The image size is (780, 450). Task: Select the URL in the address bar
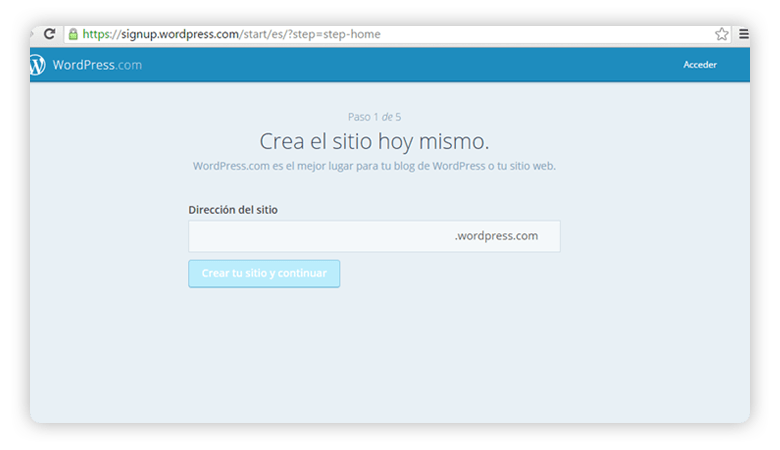click(x=231, y=34)
